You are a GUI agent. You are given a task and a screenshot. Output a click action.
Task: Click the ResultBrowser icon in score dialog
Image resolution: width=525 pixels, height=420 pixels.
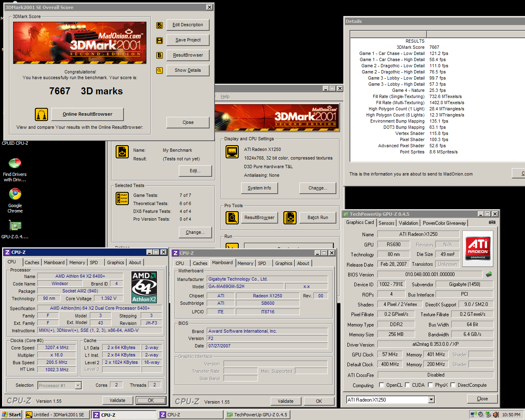160,55
